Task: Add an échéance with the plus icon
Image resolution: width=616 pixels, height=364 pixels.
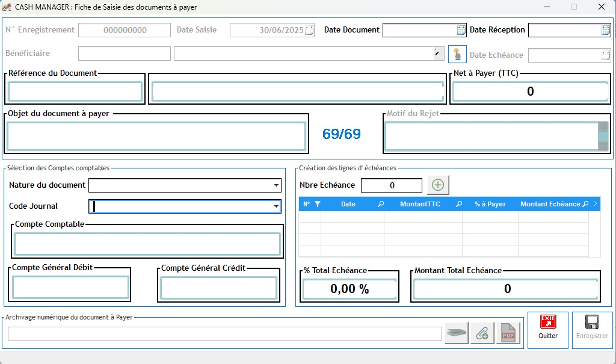Action: 438,185
